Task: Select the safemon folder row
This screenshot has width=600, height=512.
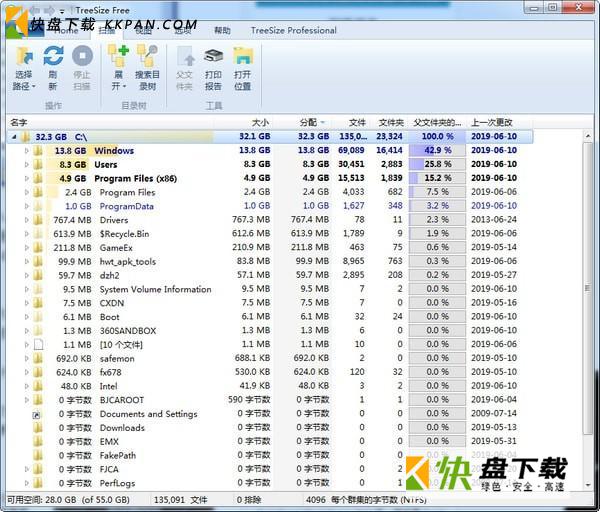Action: pos(272,358)
